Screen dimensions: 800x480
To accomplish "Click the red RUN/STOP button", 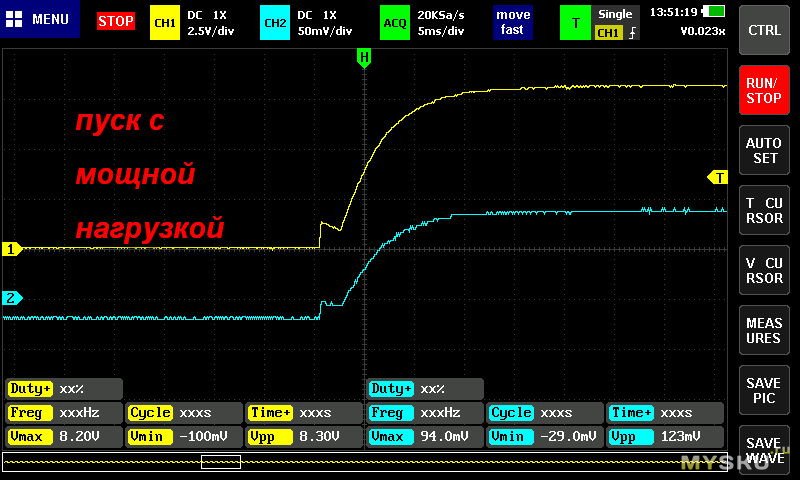I will tap(764, 90).
